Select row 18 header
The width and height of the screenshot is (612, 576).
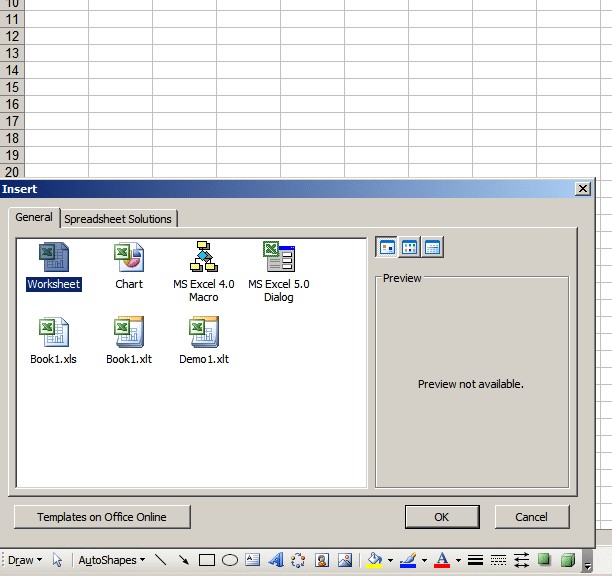pyautogui.click(x=12, y=138)
